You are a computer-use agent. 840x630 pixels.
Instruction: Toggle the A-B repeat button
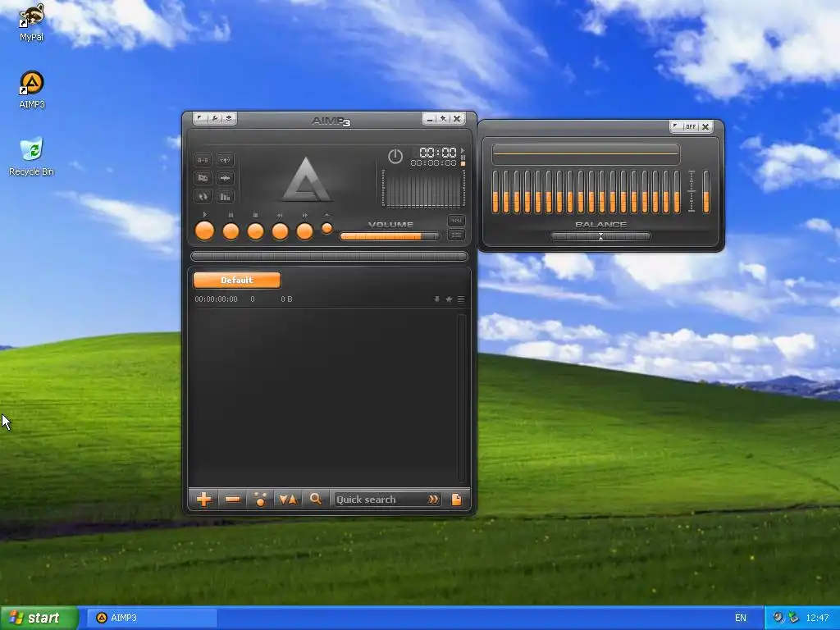point(203,160)
